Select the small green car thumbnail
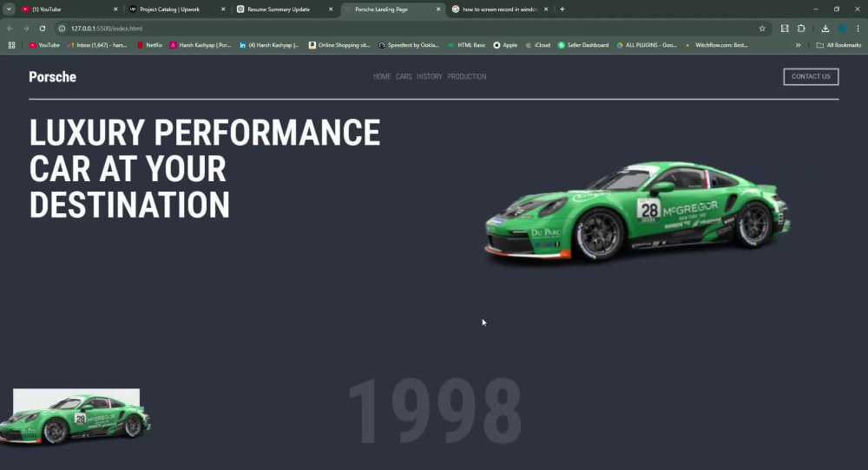 click(x=76, y=417)
